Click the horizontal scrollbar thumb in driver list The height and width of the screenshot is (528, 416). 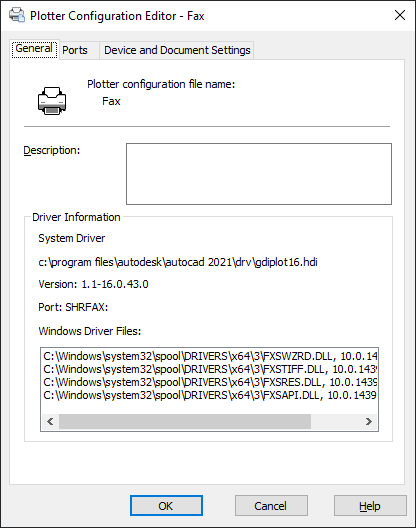pyautogui.click(x=185, y=421)
